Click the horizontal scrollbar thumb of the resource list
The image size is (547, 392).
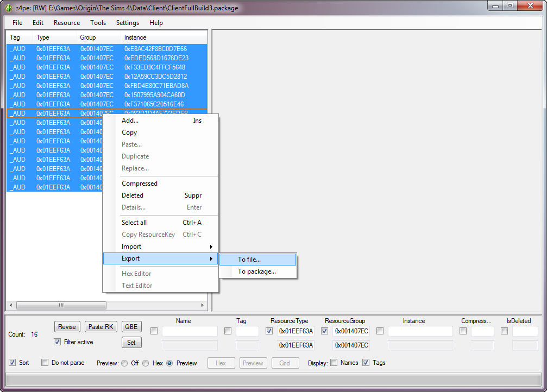point(61,306)
